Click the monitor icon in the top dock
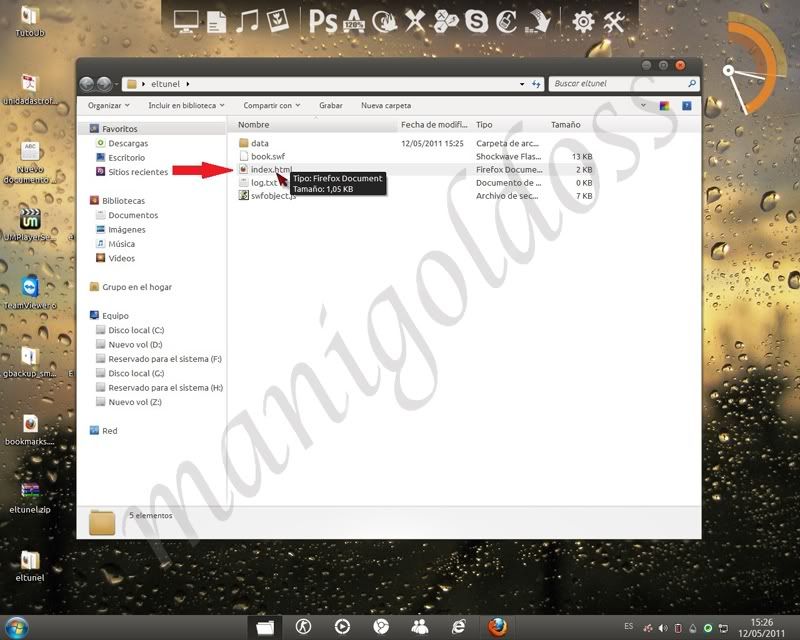 click(x=186, y=22)
